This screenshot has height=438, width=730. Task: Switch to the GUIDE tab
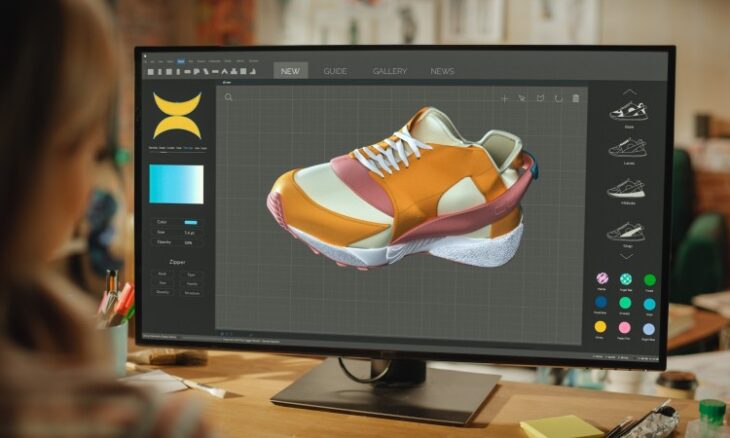[335, 71]
